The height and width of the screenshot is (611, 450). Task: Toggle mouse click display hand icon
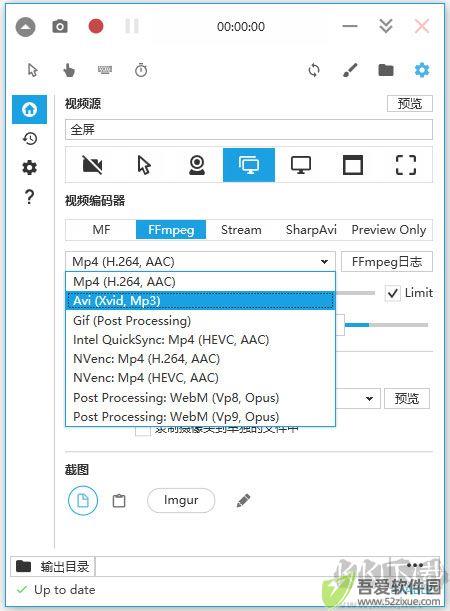tap(69, 71)
